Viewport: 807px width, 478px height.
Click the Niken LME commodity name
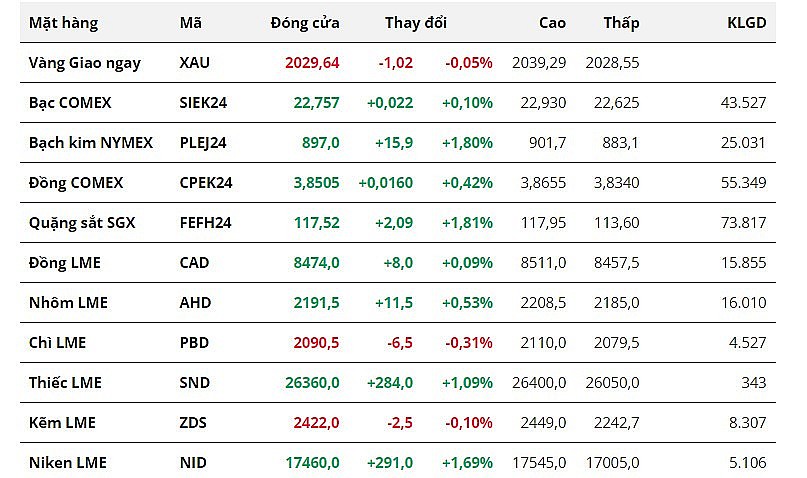tap(67, 463)
